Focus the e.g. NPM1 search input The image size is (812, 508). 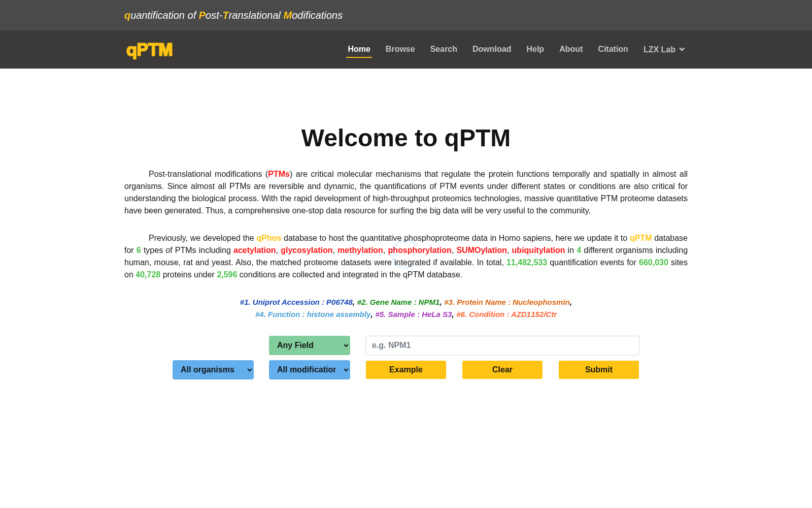point(502,345)
